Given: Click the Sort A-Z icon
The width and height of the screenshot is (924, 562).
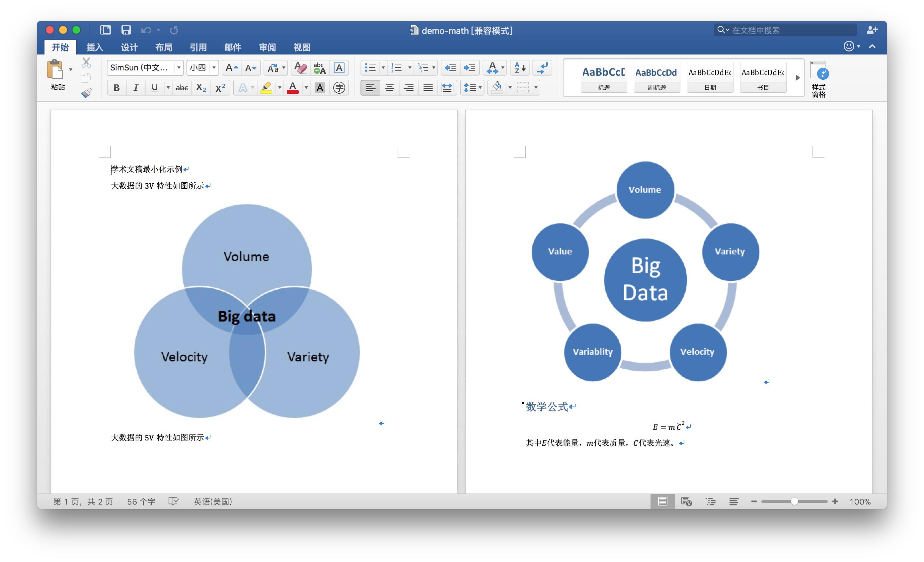Looking at the screenshot, I should 520,68.
